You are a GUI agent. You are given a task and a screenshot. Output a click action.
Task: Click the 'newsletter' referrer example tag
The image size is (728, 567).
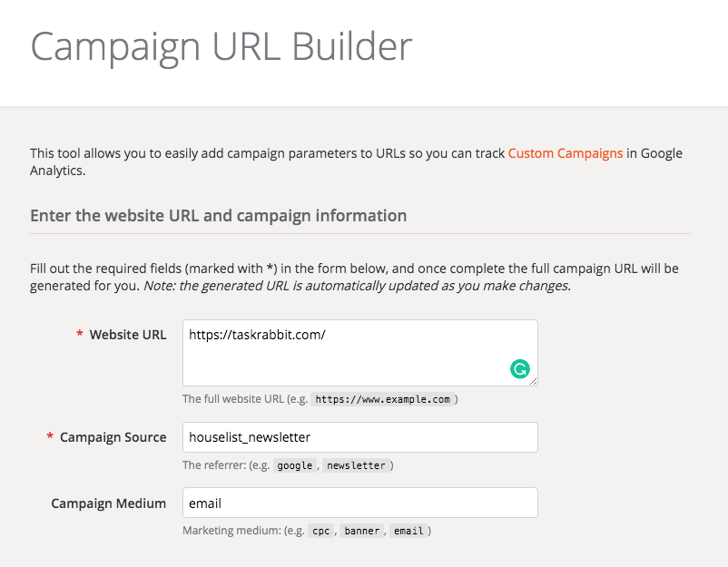pyautogui.click(x=356, y=465)
